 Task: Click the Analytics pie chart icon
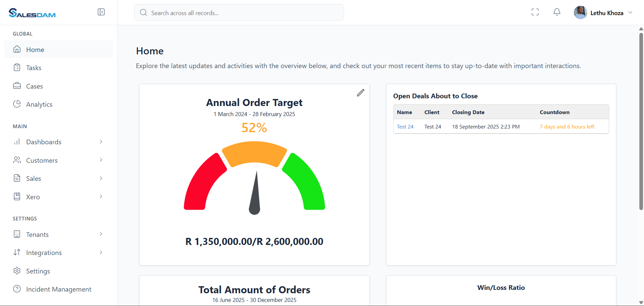[17, 104]
